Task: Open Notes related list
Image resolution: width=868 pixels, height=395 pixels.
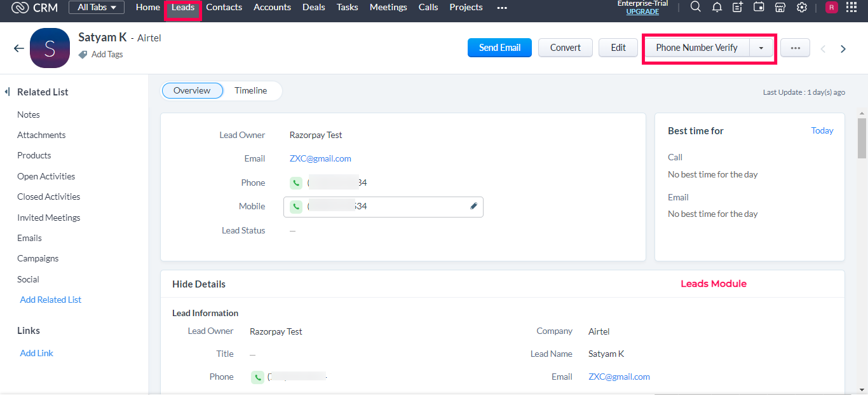Action: [x=29, y=114]
